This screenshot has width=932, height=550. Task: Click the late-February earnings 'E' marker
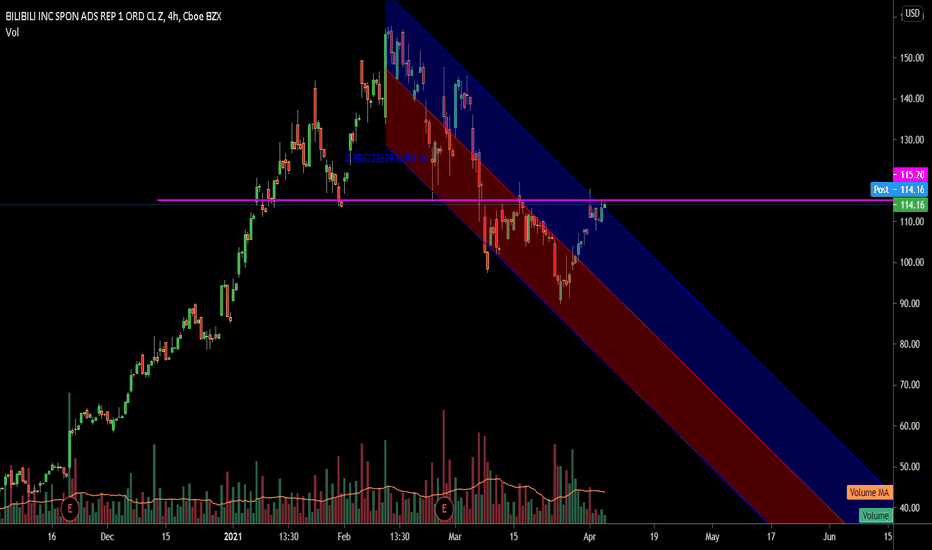click(x=443, y=509)
